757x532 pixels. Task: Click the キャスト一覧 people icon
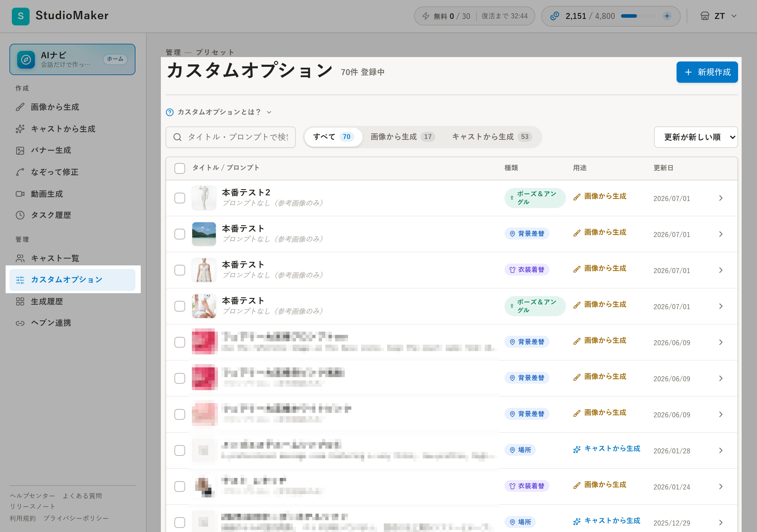point(20,258)
